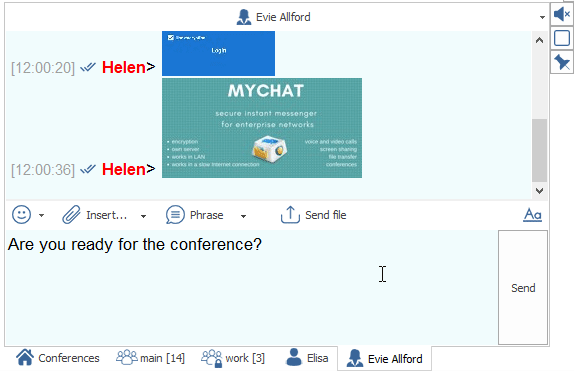Open the Aa font formatting options
This screenshot has height=371, width=574.
pyautogui.click(x=532, y=215)
